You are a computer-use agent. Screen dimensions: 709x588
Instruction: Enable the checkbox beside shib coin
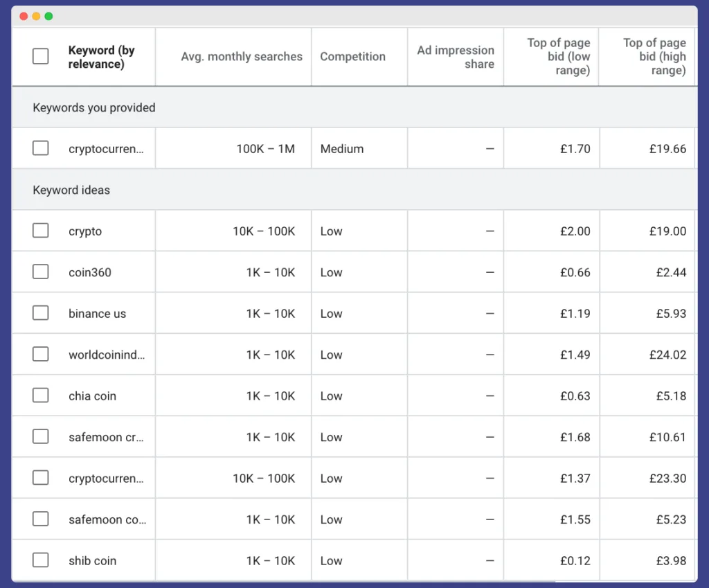40,560
